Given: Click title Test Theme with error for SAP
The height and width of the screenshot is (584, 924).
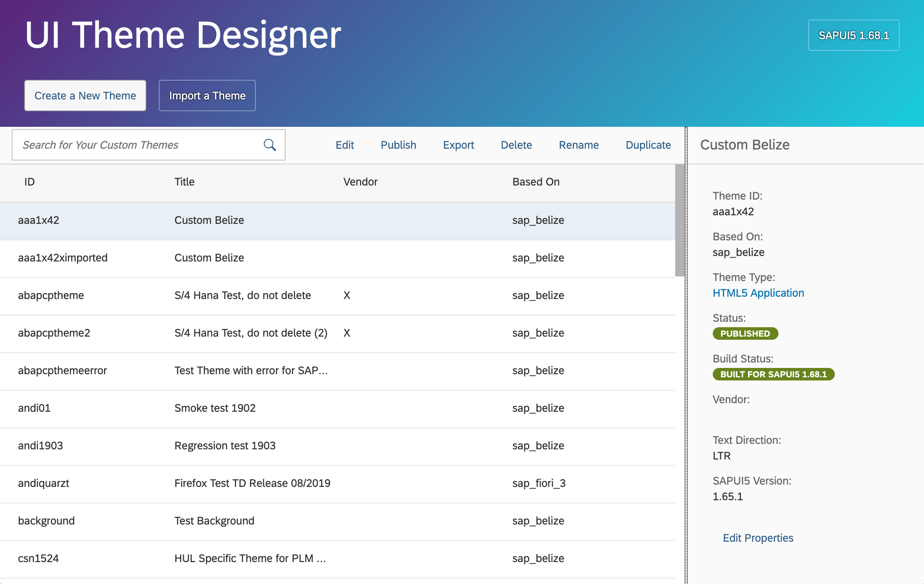Looking at the screenshot, I should click(251, 370).
